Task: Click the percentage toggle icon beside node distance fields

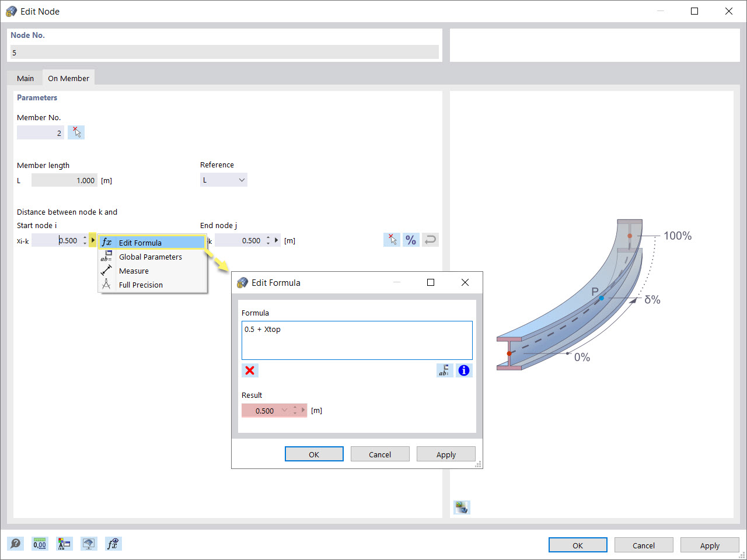Action: point(411,240)
